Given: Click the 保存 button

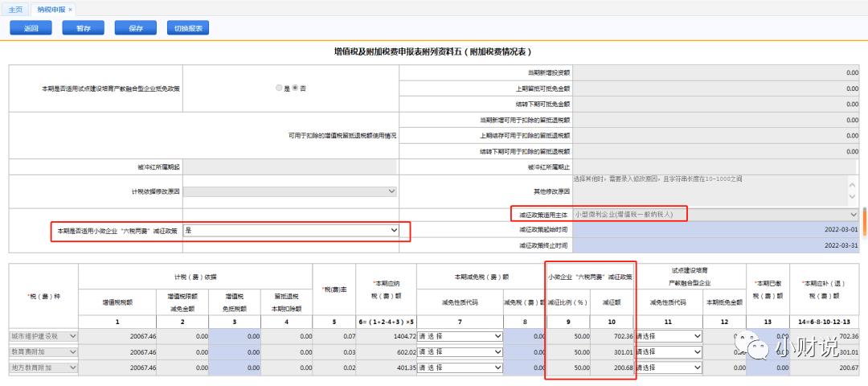Looking at the screenshot, I should point(136,28).
